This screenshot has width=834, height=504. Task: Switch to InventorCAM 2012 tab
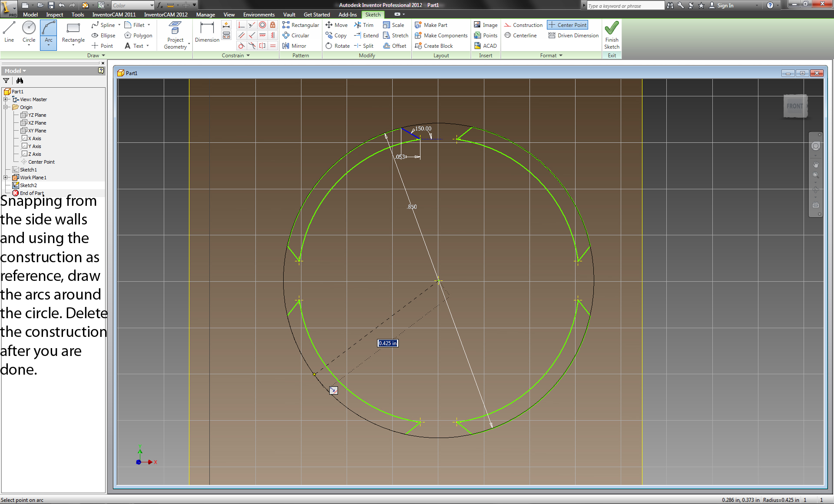(166, 15)
